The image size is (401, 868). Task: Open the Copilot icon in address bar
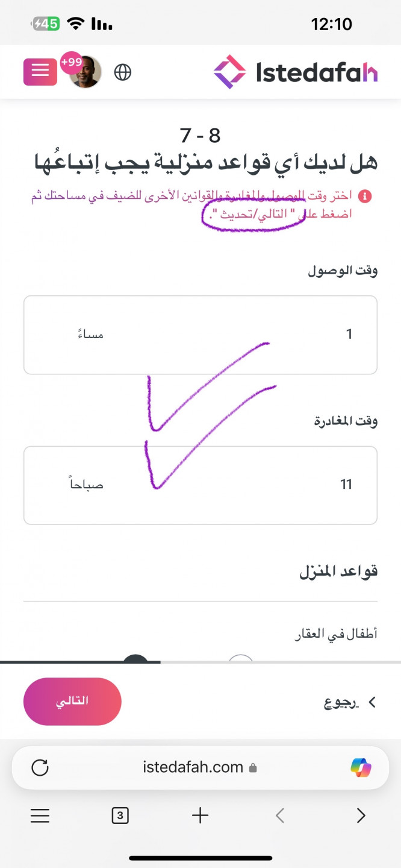pyautogui.click(x=361, y=767)
